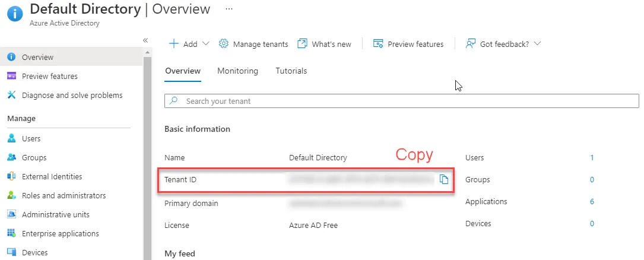
Task: Click the Basic information heading
Action: click(197, 129)
